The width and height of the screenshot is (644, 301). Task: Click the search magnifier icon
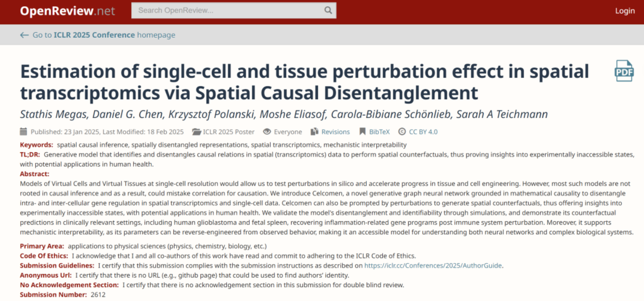coord(328,11)
